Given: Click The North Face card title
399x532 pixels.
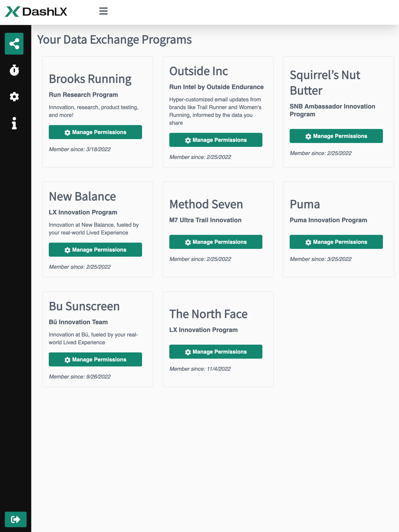Looking at the screenshot, I should (x=208, y=314).
